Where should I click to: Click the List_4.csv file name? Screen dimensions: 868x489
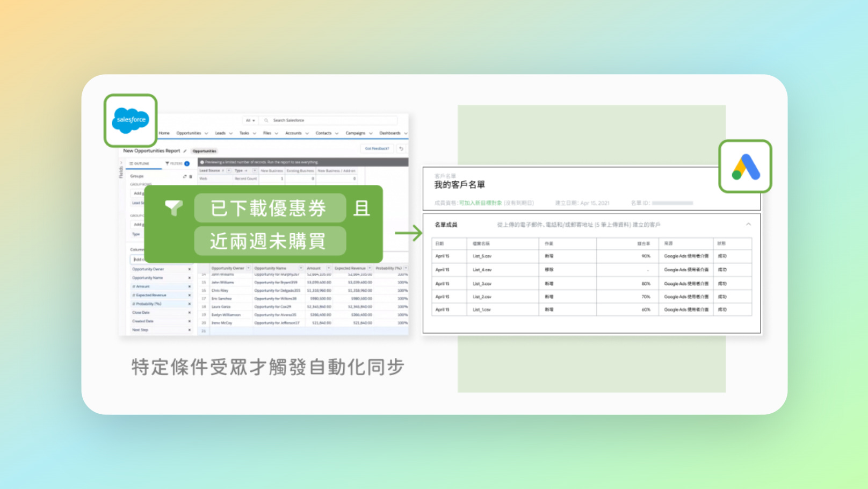pyautogui.click(x=482, y=270)
